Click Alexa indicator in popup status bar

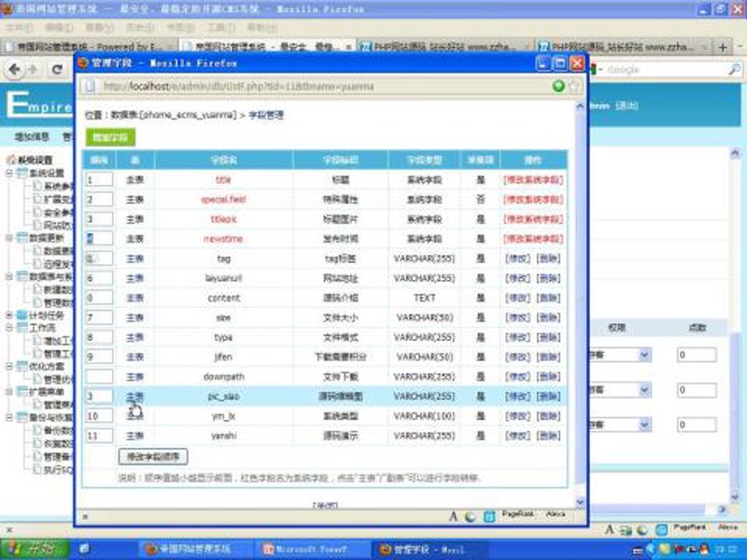pos(555,514)
